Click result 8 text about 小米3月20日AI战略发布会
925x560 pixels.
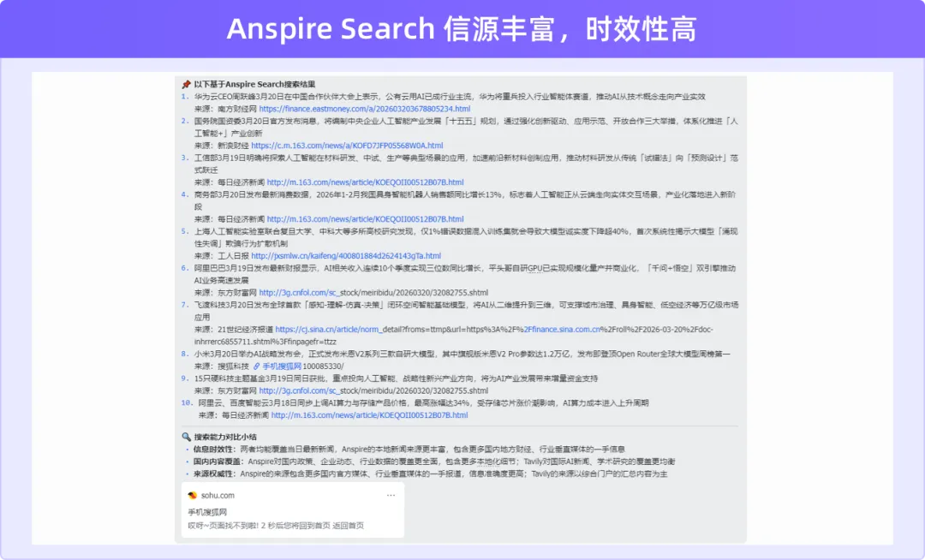click(462, 354)
